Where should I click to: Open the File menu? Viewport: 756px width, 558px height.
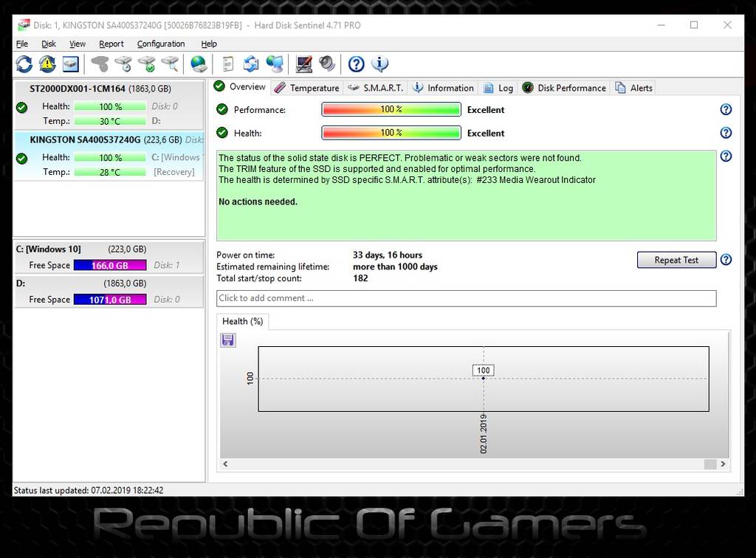click(22, 44)
